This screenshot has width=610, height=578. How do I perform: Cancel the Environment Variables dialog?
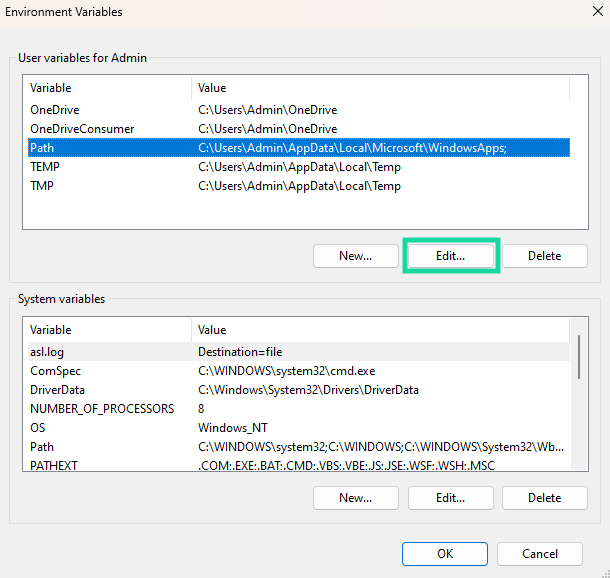[540, 554]
